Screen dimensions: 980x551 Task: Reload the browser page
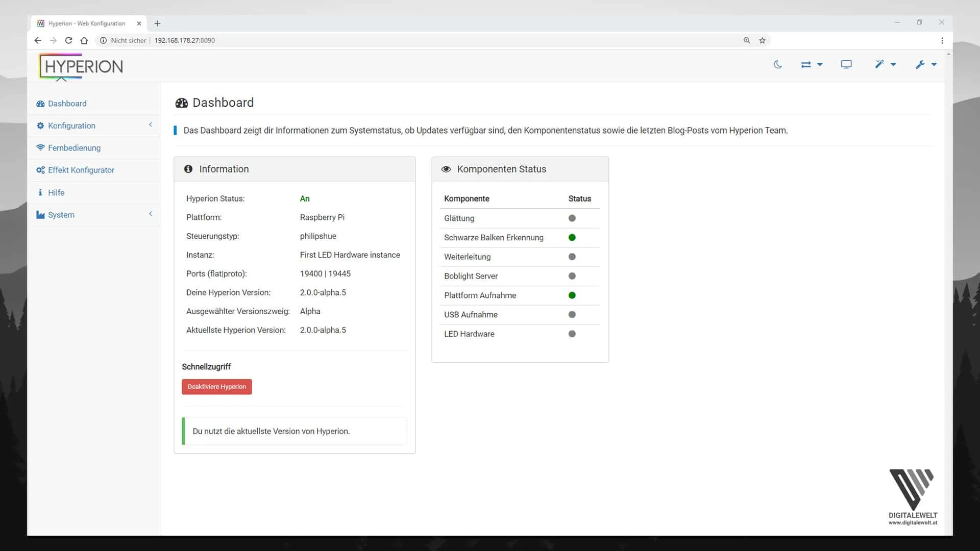click(68, 40)
